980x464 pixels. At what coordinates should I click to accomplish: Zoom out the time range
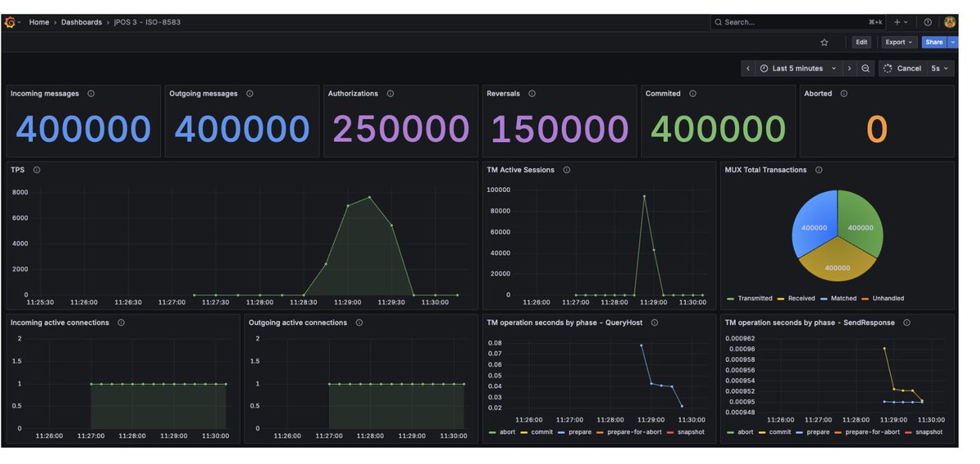[866, 69]
